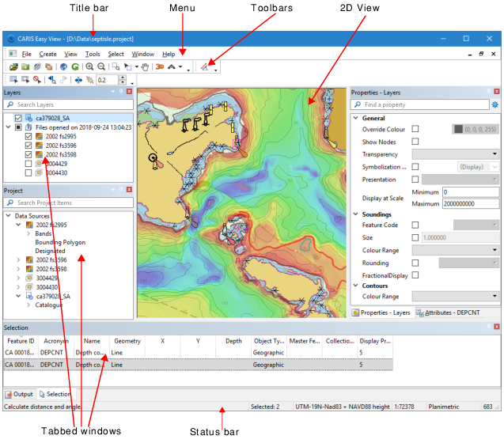504x443 pixels.
Task: Tick the Show Nodes checkbox
Action: [416, 142]
